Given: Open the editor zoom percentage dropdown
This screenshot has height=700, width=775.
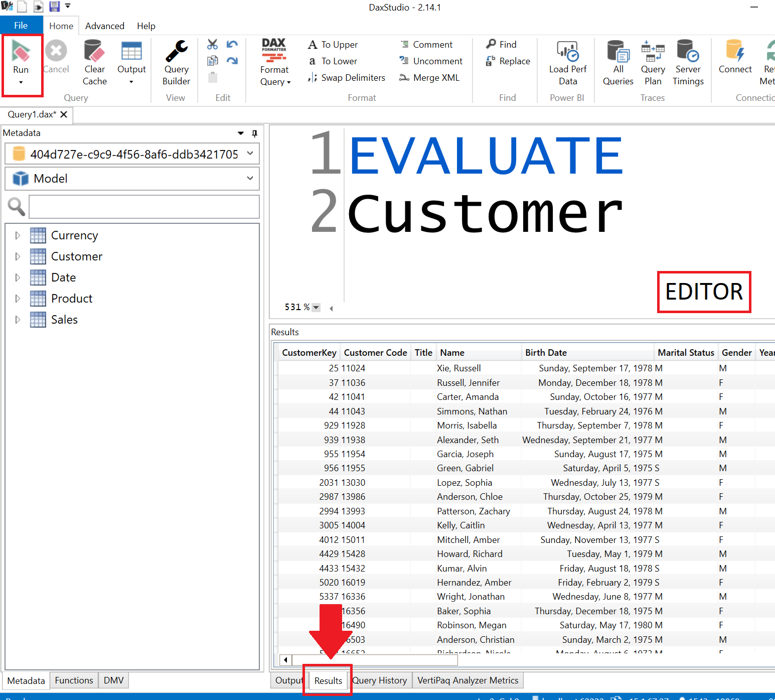Looking at the screenshot, I should pos(316,307).
